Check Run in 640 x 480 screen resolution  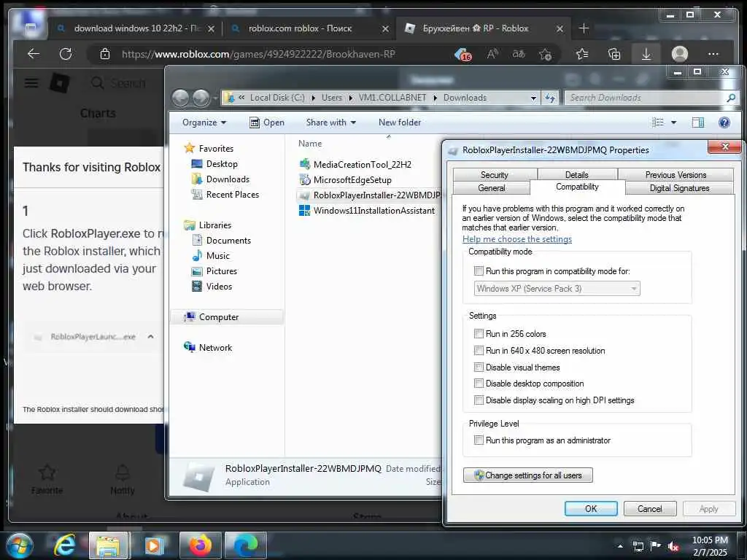pos(479,351)
